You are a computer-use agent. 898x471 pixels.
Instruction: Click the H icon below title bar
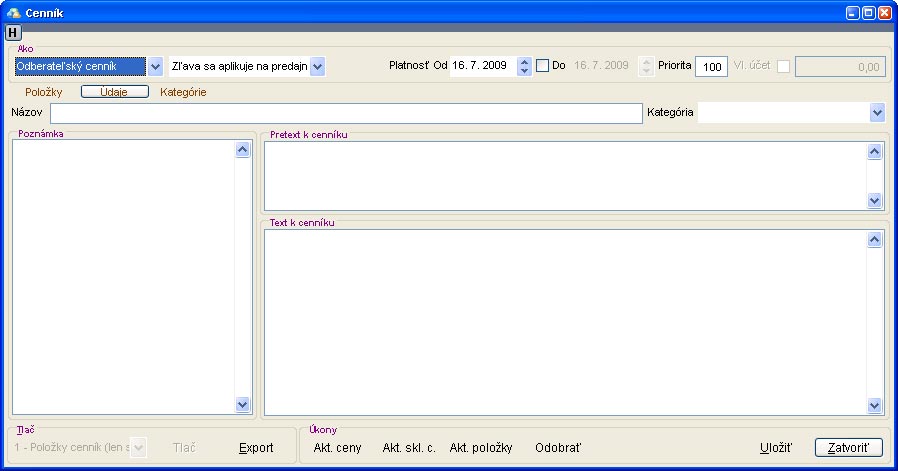coord(13,32)
